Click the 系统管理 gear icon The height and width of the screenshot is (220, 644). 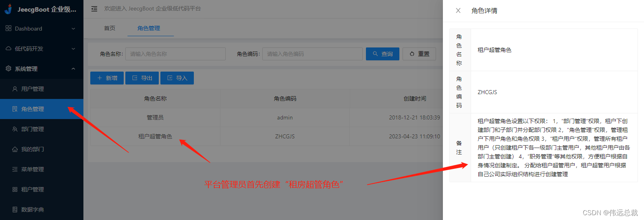pyautogui.click(x=8, y=69)
